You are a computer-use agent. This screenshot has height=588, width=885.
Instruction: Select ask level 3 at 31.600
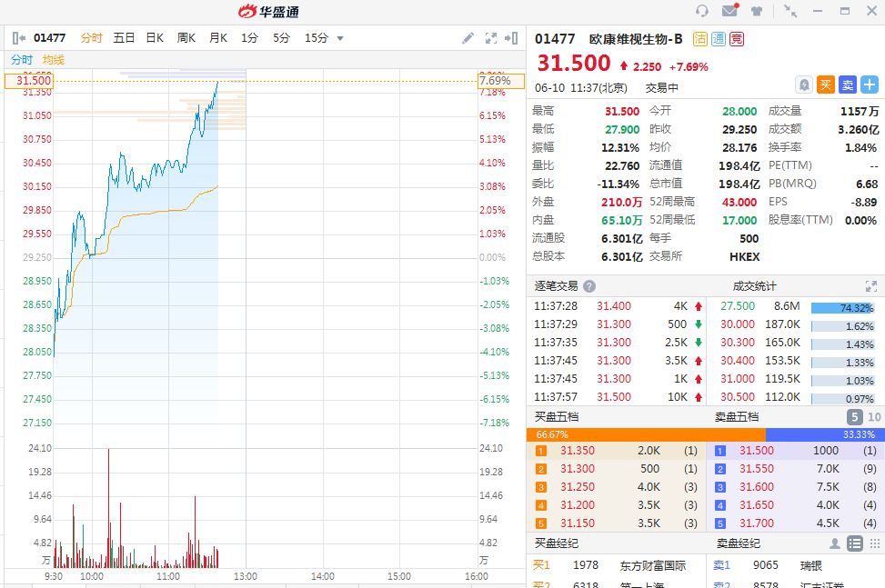tap(795, 487)
